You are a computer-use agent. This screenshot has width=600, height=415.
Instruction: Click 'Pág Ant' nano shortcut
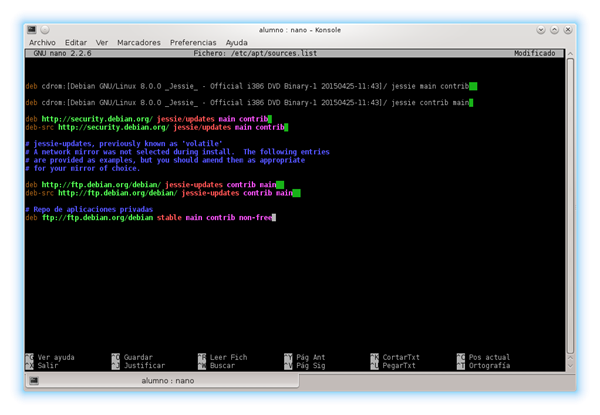click(x=305, y=357)
